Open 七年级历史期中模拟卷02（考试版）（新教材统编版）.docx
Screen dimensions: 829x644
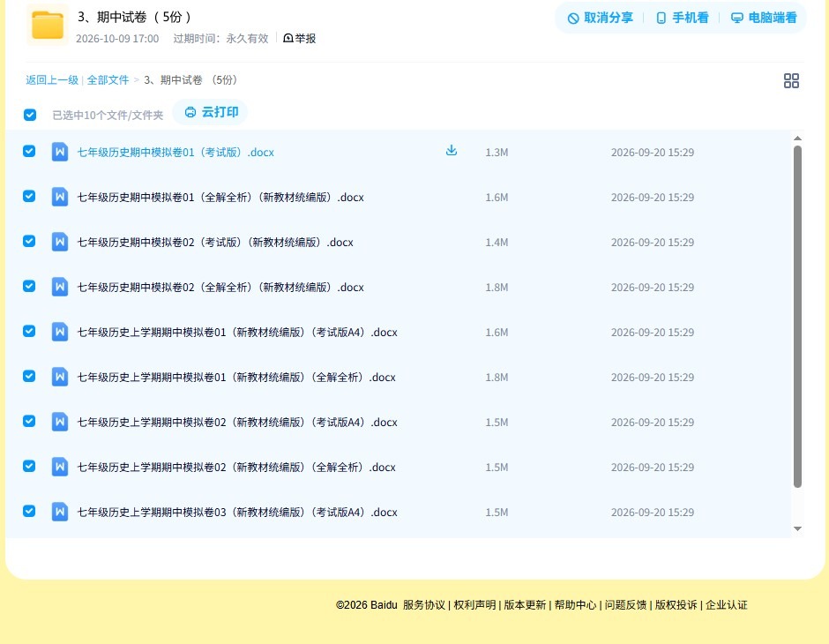coord(215,242)
